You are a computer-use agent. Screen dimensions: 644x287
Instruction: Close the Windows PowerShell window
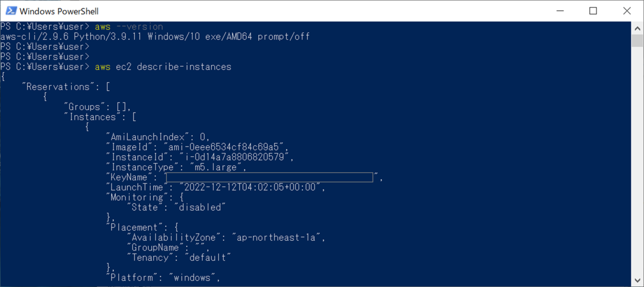[625, 11]
